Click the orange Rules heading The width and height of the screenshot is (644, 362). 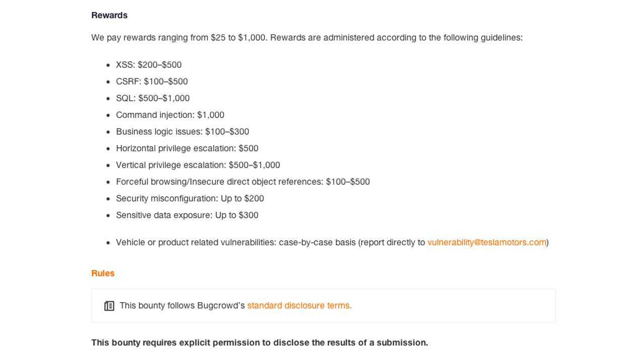[x=103, y=274]
